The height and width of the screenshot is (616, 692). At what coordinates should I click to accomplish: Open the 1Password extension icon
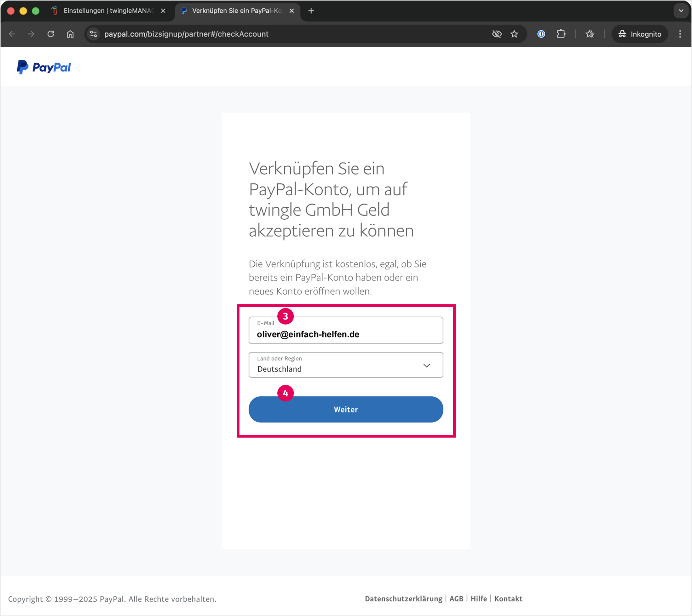(541, 34)
